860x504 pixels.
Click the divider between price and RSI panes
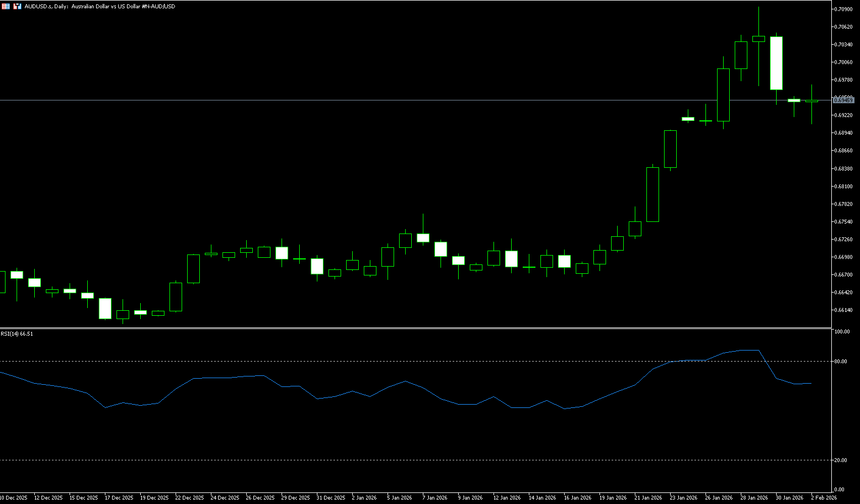(x=415, y=328)
